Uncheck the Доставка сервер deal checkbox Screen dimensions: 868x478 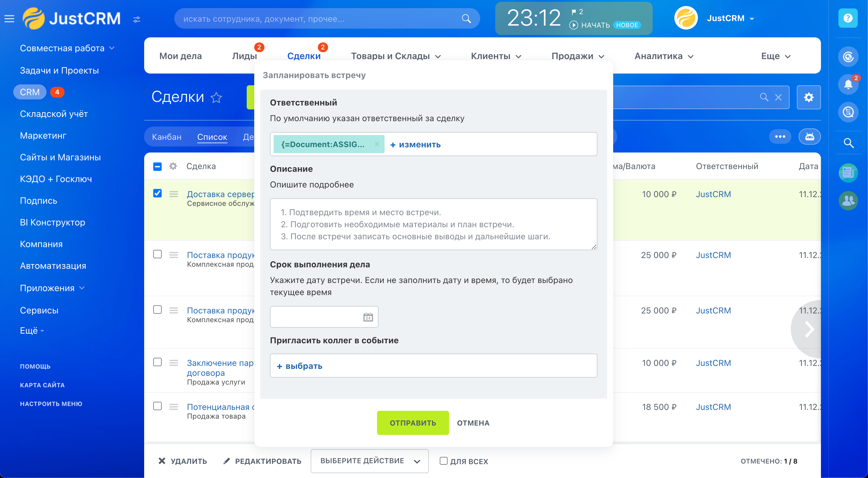157,193
